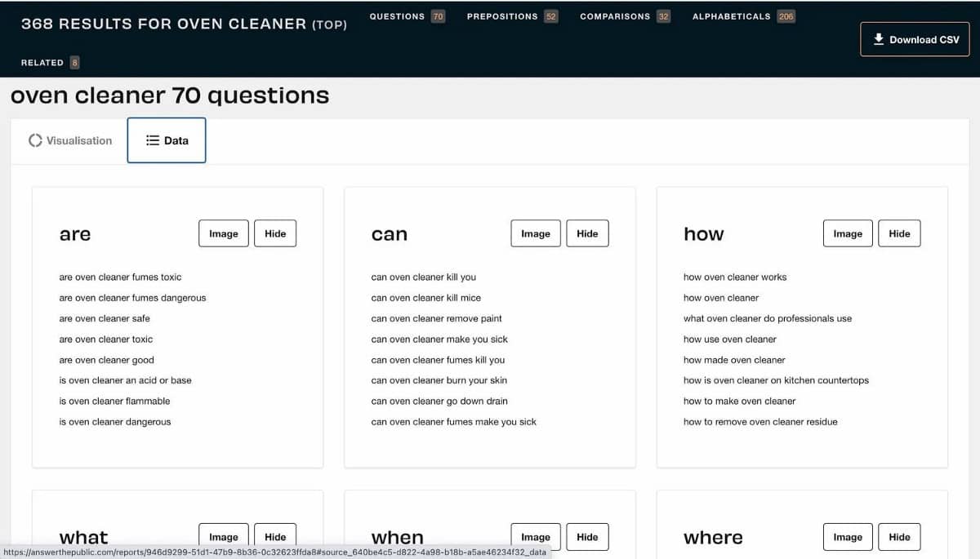Select 'how to remove oven cleaner residue'

point(760,422)
